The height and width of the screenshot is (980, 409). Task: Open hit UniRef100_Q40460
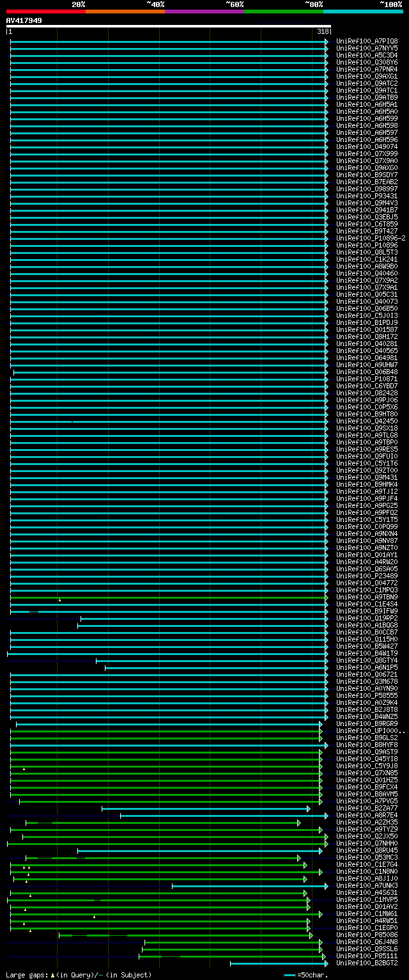pyautogui.click(x=367, y=273)
